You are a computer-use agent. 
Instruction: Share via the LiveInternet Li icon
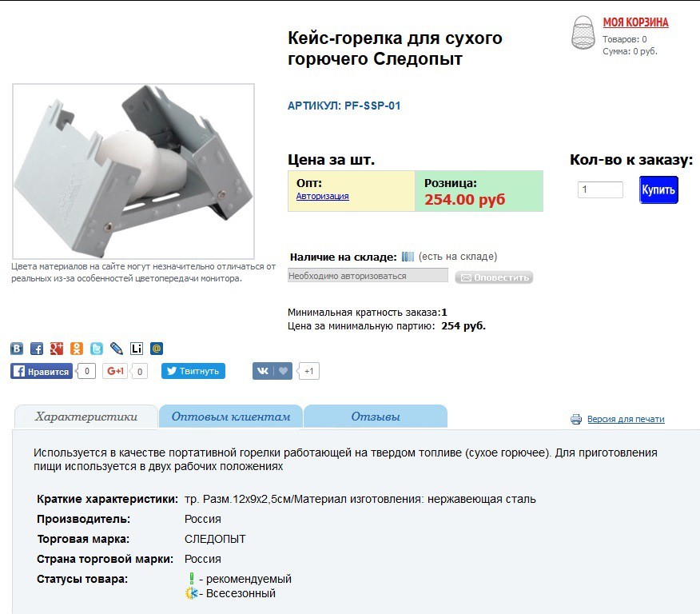[137, 349]
